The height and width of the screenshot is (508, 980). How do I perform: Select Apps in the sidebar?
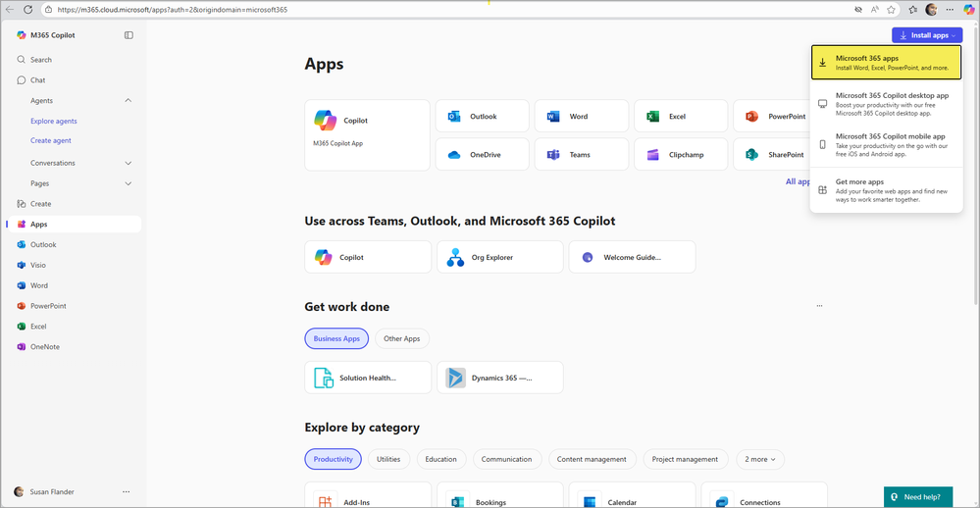point(75,225)
